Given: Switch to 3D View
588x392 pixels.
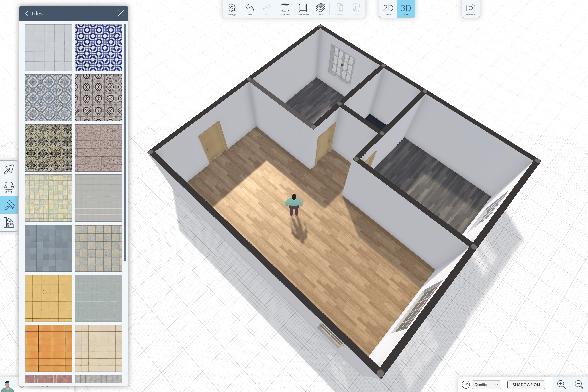Looking at the screenshot, I should 406,9.
